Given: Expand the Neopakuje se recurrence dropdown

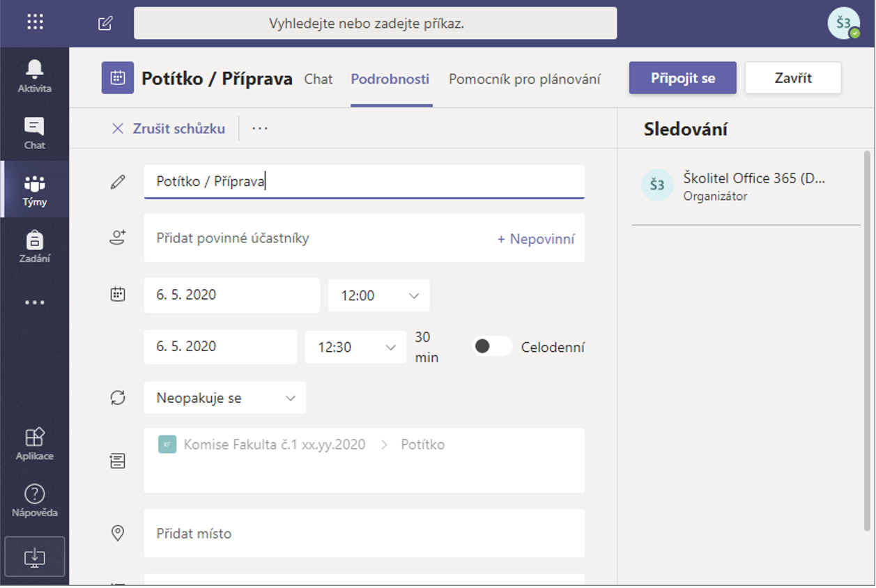Looking at the screenshot, I should pyautogui.click(x=225, y=399).
